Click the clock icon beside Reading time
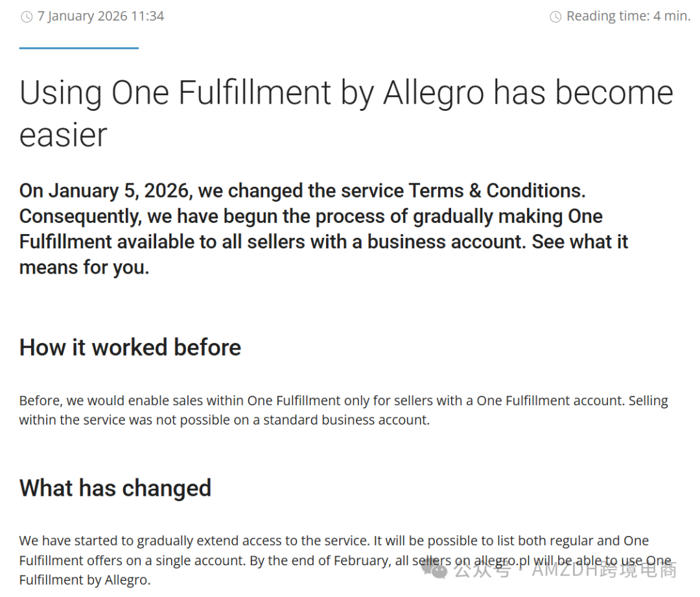This screenshot has width=700, height=597. 555,17
